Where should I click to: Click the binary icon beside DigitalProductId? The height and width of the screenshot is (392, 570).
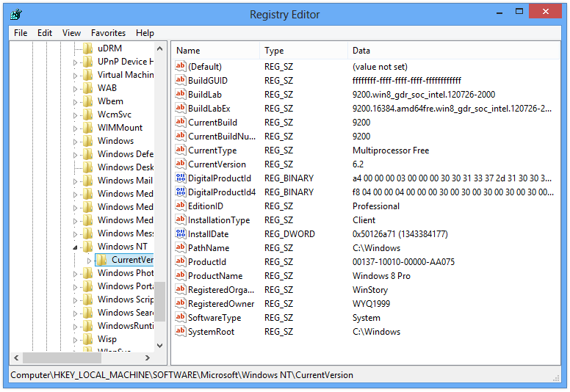click(180, 178)
